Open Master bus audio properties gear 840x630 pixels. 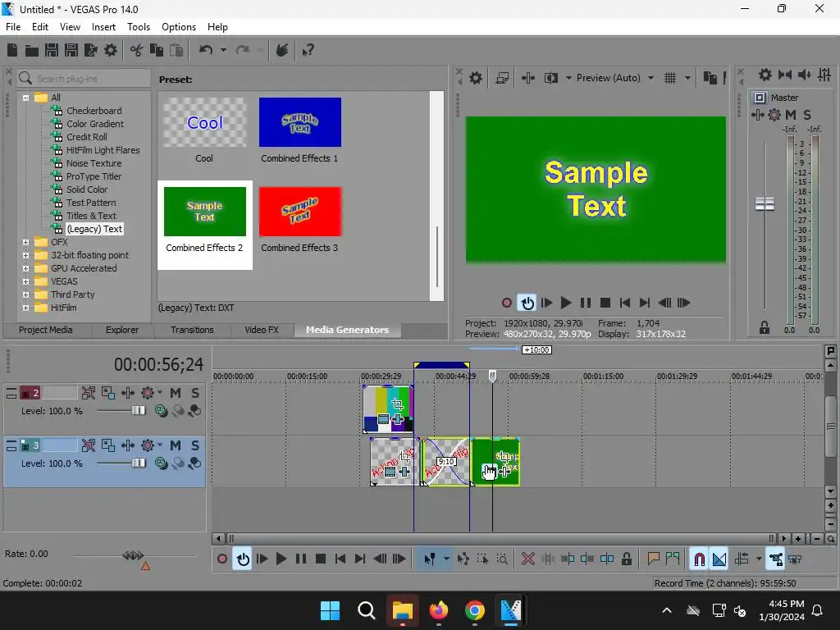[765, 75]
